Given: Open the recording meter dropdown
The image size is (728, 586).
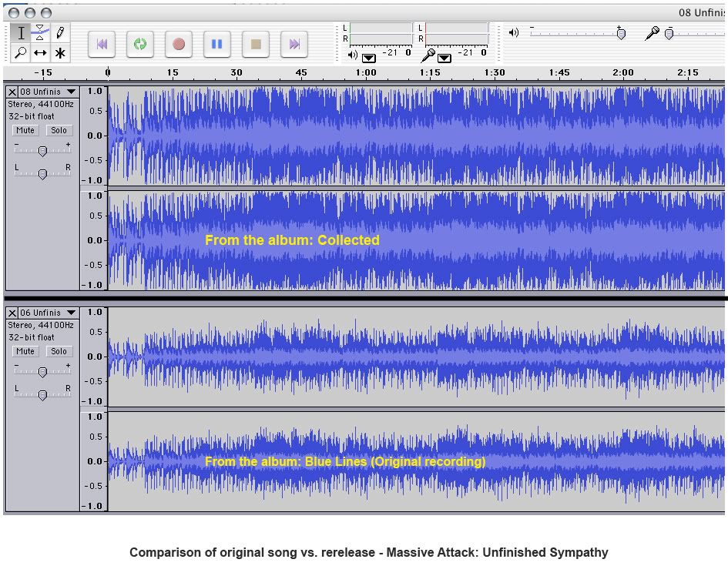Looking at the screenshot, I should coord(445,58).
